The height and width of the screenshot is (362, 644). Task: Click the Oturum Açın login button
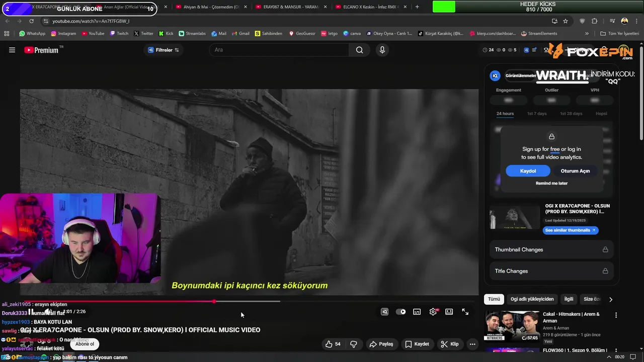click(x=575, y=171)
